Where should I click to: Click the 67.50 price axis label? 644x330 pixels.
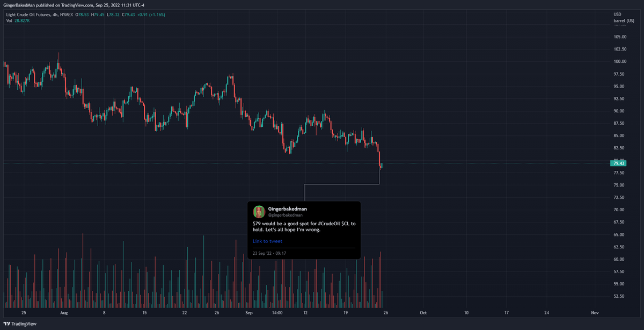(x=619, y=222)
